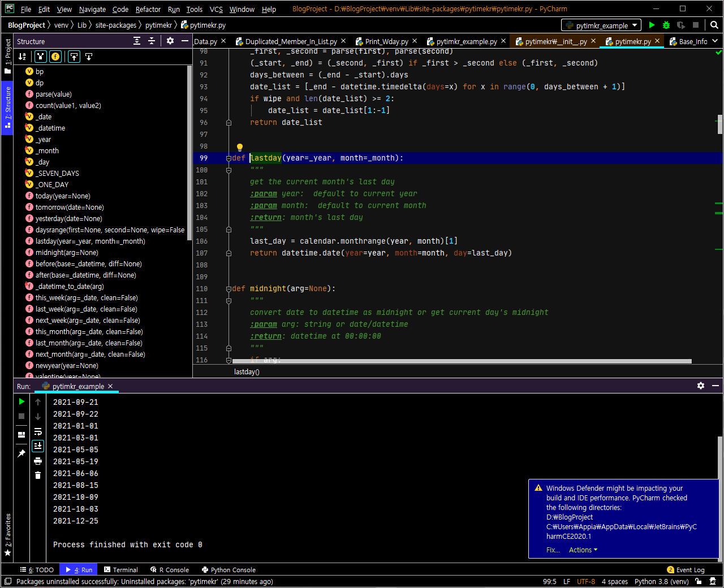Open the Event Log
The image size is (724, 588).
686,570
